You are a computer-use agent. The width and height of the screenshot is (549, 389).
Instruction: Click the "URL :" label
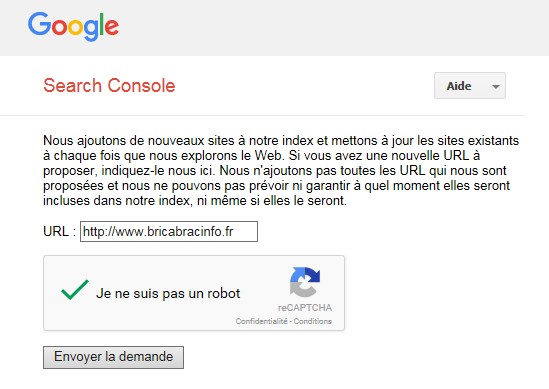click(x=60, y=231)
